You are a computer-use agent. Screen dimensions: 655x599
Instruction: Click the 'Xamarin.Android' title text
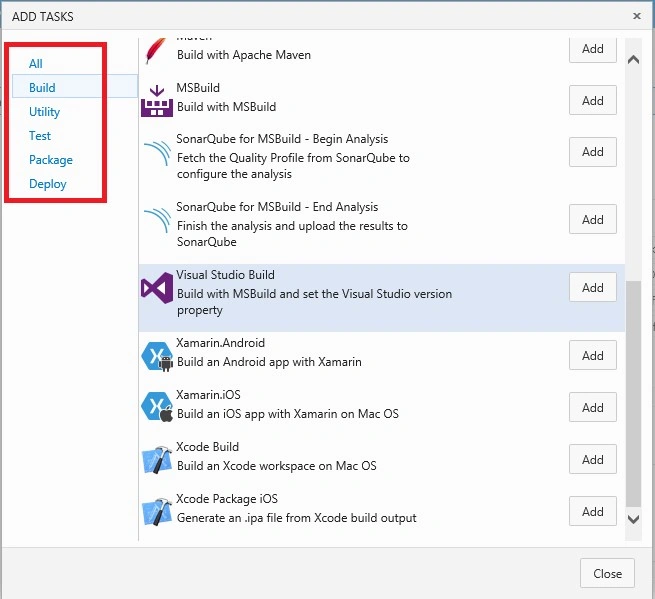coord(220,343)
